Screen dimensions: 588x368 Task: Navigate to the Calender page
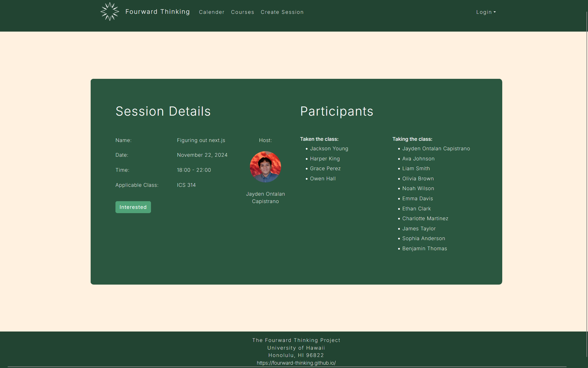point(212,12)
